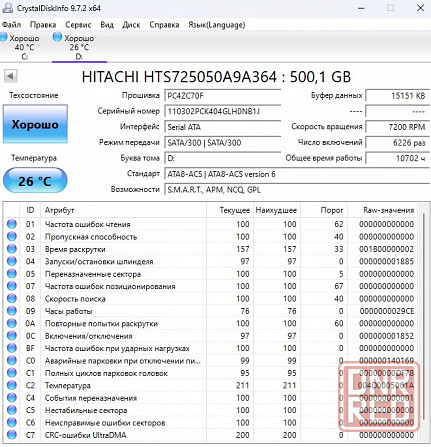Select the Включения/отключения attribute text
The image size is (431, 447).
pos(89,336)
